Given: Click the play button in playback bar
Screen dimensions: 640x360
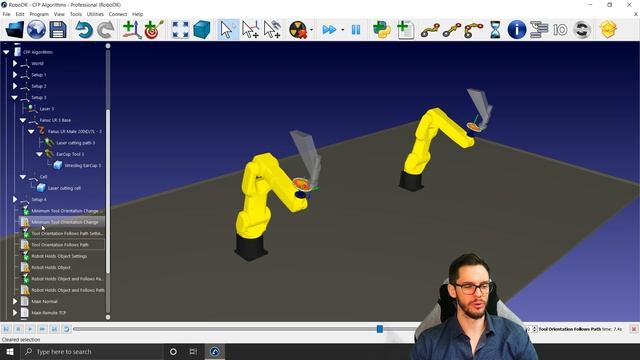Looking at the screenshot, I should (x=30, y=329).
